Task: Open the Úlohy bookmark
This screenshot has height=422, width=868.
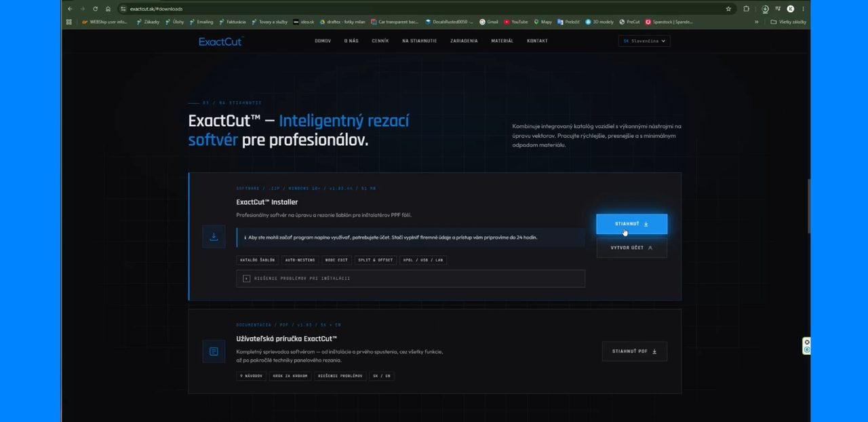Action: tap(175, 22)
